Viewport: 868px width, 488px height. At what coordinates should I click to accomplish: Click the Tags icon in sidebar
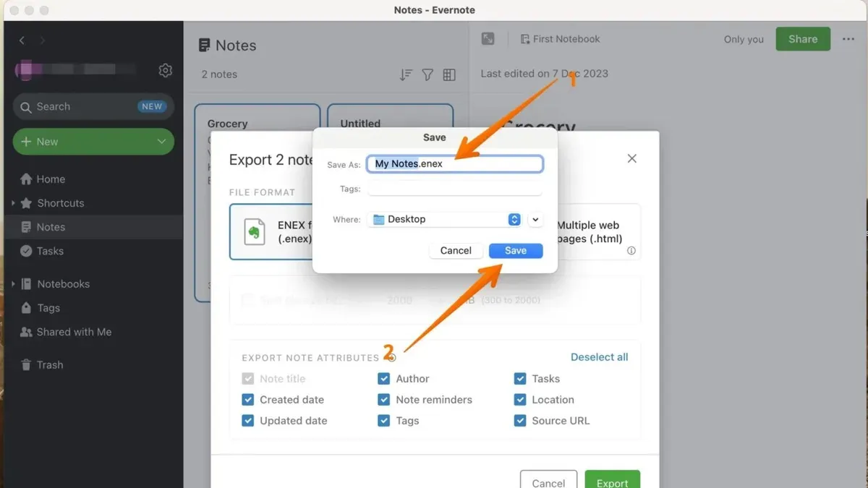click(26, 308)
